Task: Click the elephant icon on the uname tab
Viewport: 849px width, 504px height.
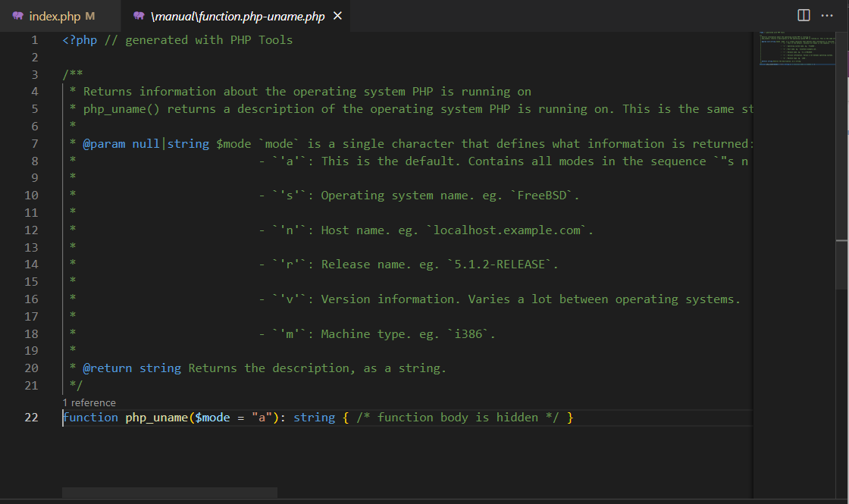Action: tap(139, 16)
